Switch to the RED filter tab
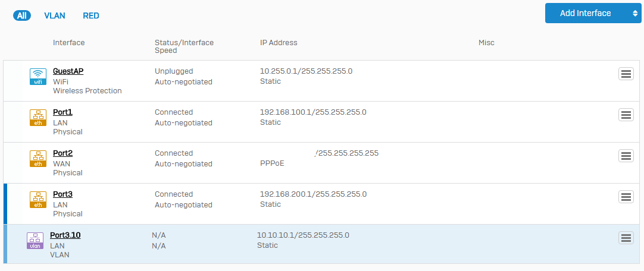 click(x=91, y=15)
